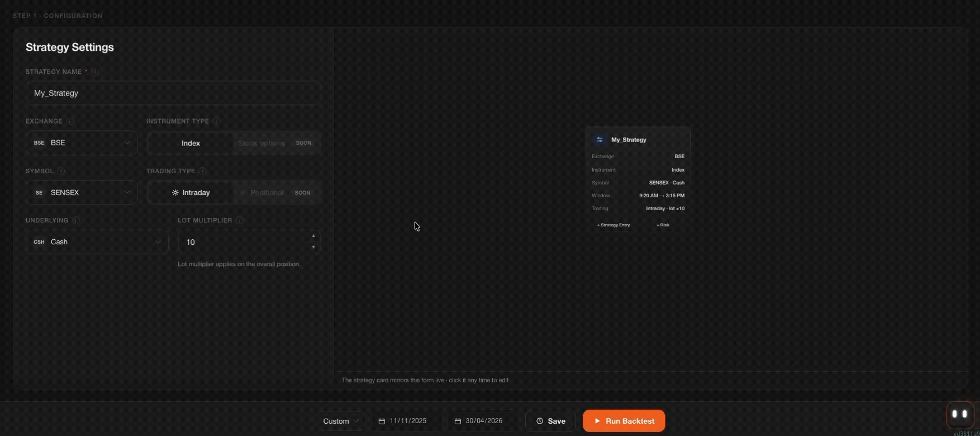Click info icon next to Underlying

(76, 220)
